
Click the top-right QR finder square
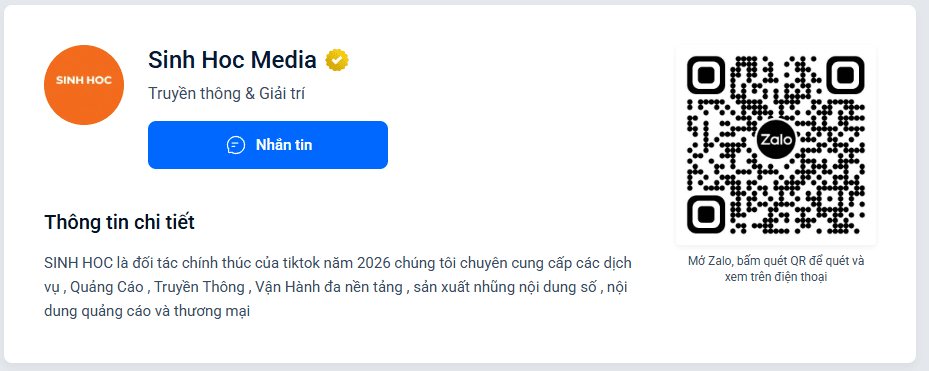[x=845, y=75]
